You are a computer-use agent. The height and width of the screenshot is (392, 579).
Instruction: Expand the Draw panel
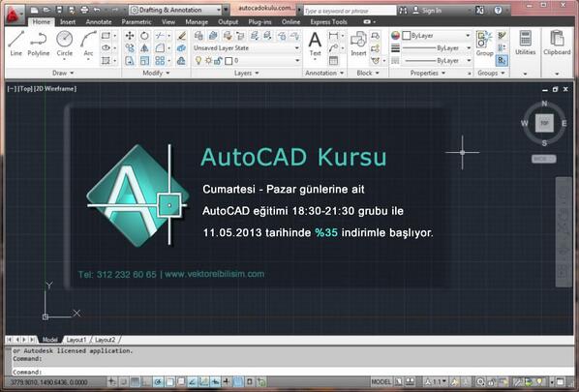pos(63,74)
